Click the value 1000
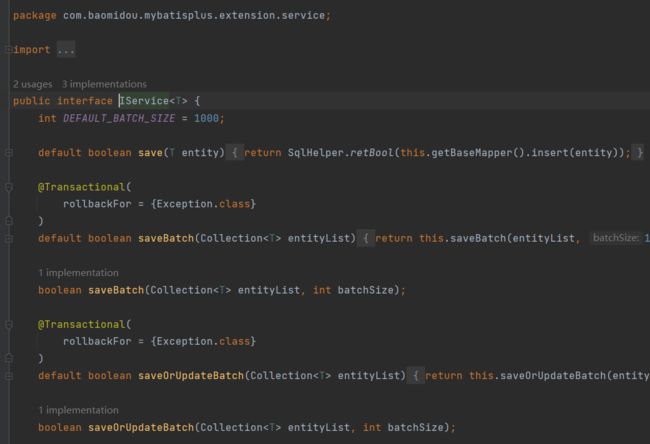This screenshot has width=650, height=444. tap(206, 119)
